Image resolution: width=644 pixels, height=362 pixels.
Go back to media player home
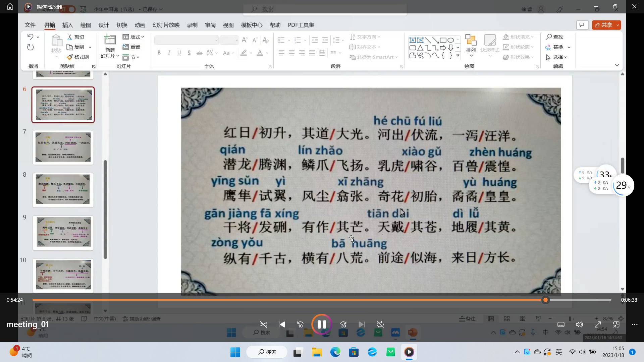(x=10, y=7)
